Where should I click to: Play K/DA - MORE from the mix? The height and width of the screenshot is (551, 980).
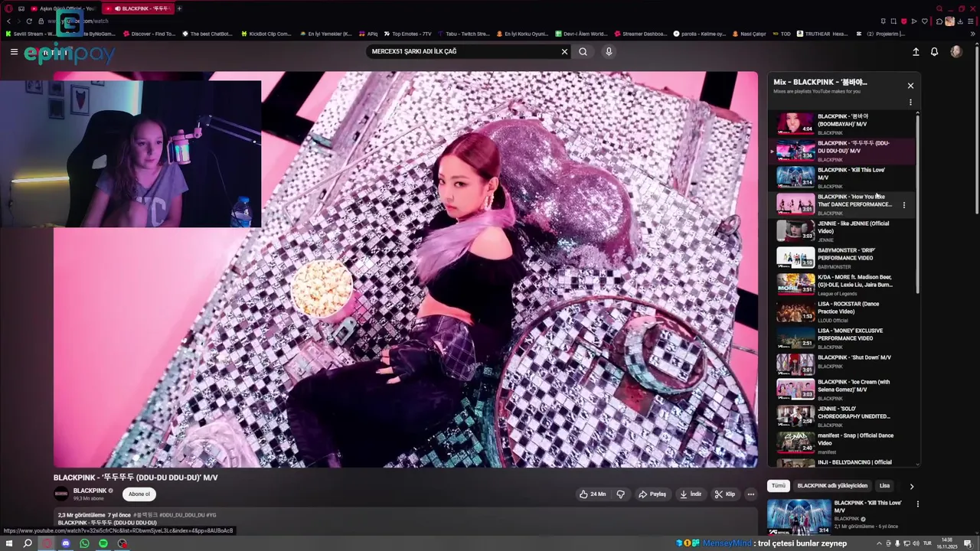coord(842,284)
